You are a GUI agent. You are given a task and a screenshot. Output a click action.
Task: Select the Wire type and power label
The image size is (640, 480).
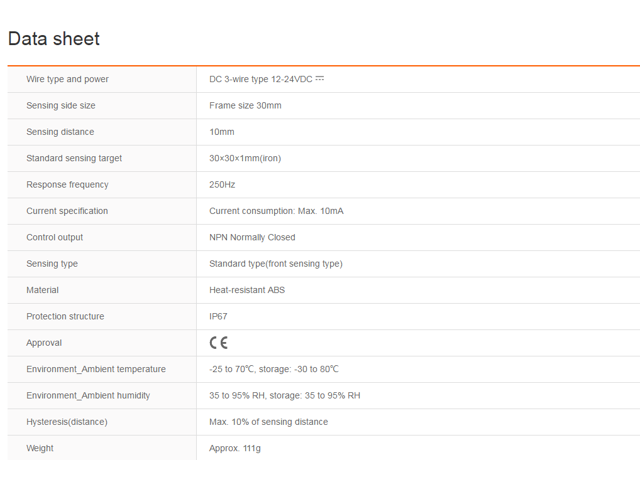coord(67,79)
